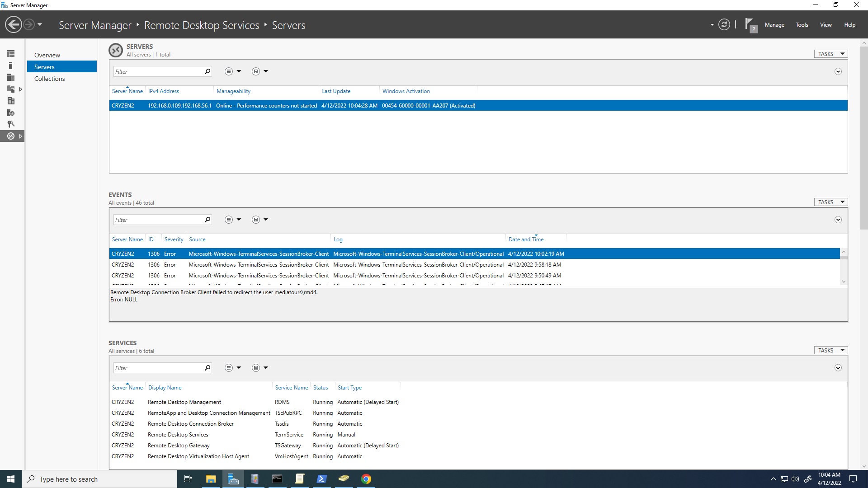This screenshot has width=868, height=488.
Task: Expand File and Storage Services arrow
Action: (x=21, y=89)
